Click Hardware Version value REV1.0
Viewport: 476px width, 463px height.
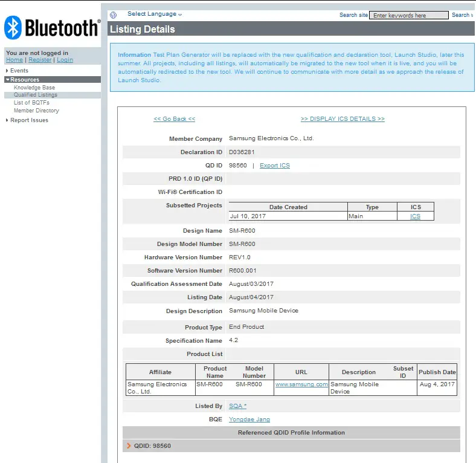point(240,257)
